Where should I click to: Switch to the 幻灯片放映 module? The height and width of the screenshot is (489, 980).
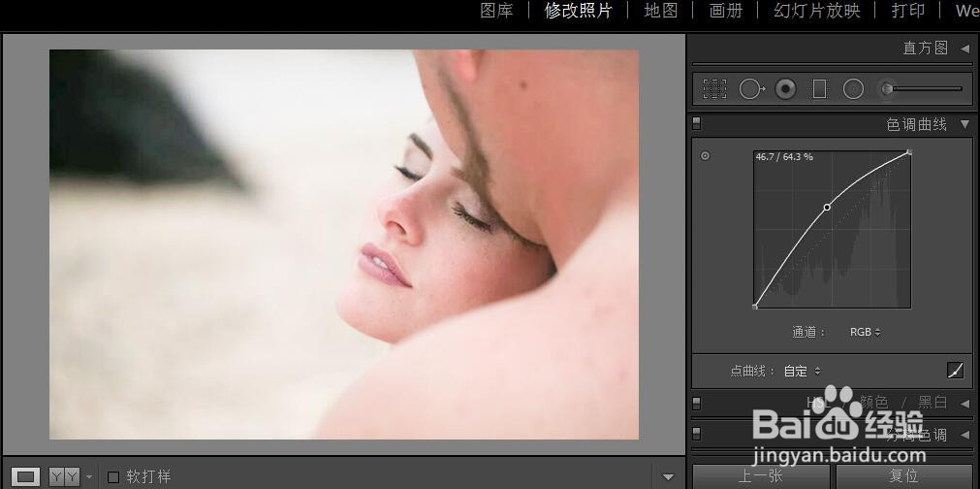[x=817, y=11]
